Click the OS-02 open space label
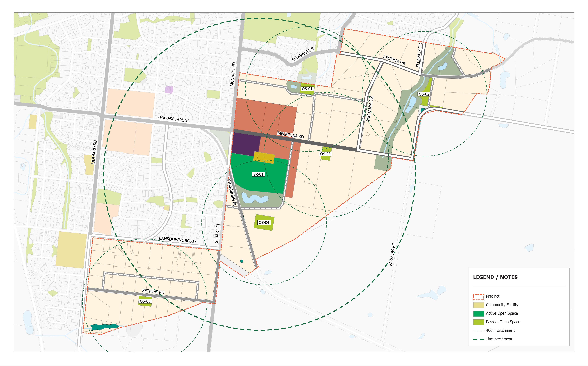Viewport: 588px width, 366px height. click(x=424, y=94)
